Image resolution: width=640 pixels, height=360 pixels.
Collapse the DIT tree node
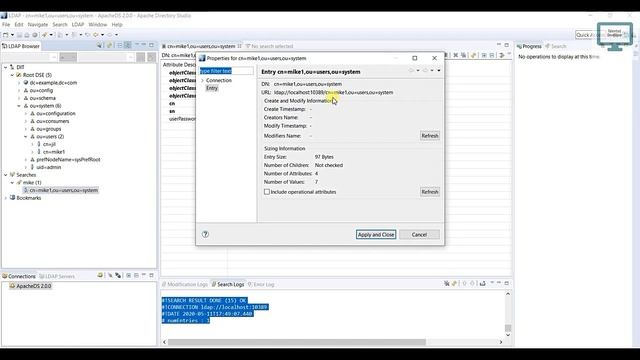tap(6, 67)
